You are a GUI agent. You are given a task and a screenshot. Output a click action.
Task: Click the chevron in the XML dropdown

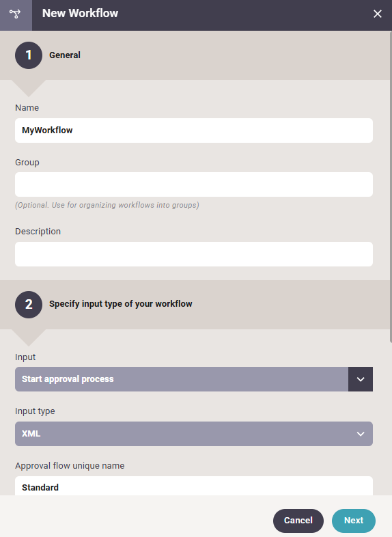361,434
